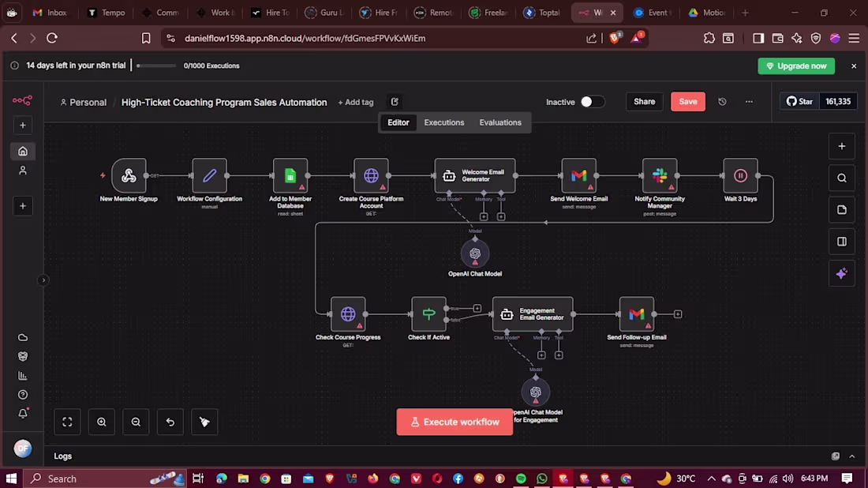
Task: Tidy up the workflow nodes
Action: (204, 422)
